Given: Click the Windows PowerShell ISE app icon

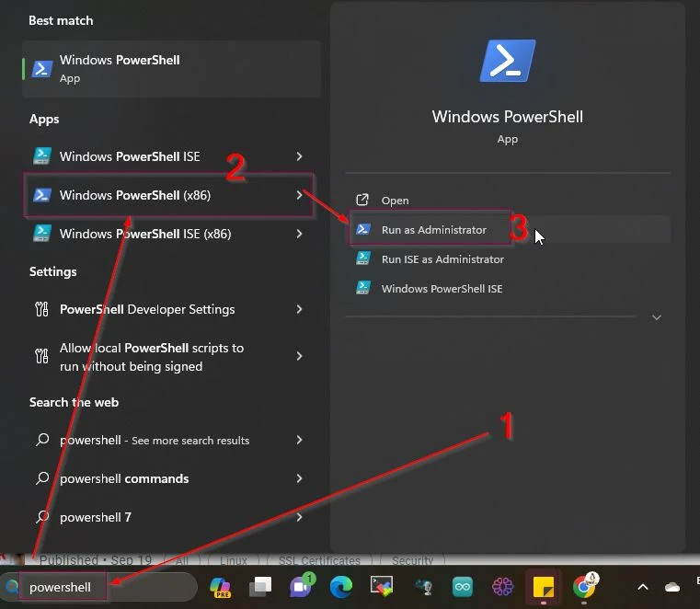Looking at the screenshot, I should coord(42,156).
